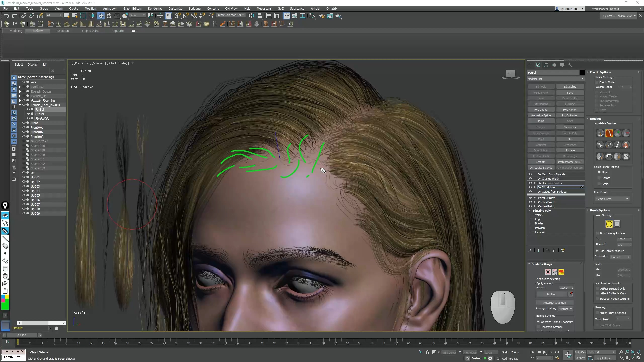Enable the Elastic Mode checkbox
This screenshot has width=644, height=362.
pos(597,82)
